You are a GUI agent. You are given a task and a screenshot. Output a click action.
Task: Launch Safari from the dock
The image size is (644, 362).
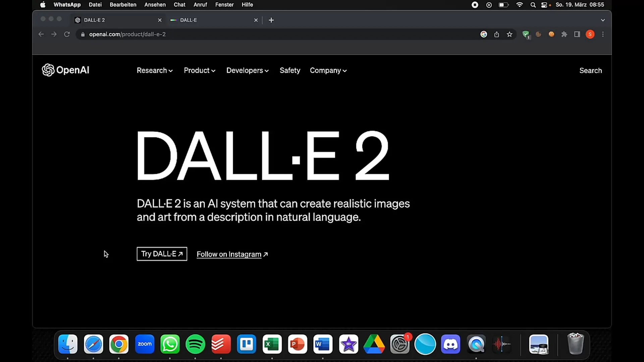click(93, 344)
